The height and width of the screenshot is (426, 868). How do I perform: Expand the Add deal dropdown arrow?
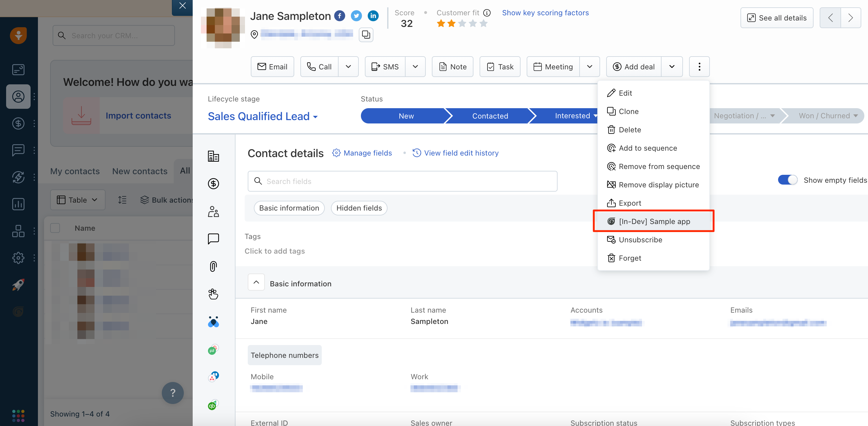click(x=673, y=66)
